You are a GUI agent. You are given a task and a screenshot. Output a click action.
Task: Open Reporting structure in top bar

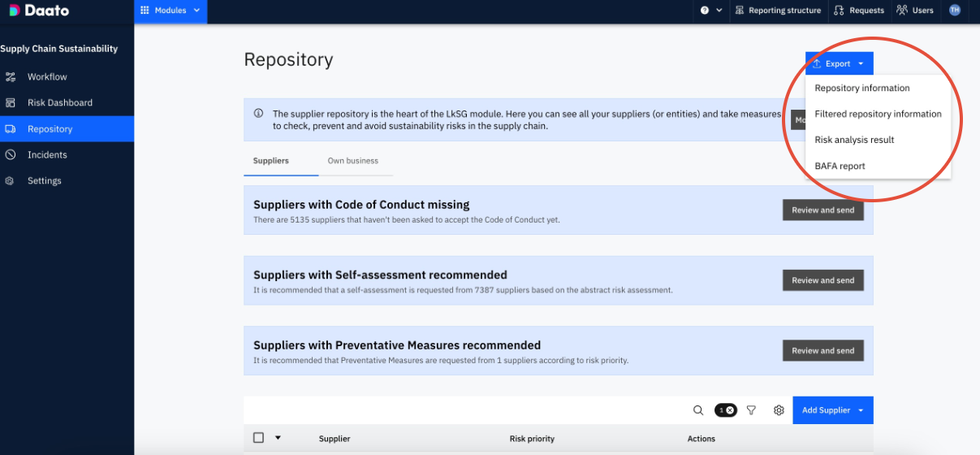pyautogui.click(x=778, y=11)
